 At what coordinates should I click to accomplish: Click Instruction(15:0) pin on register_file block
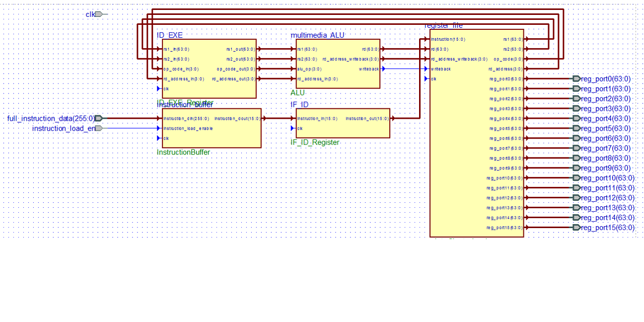447,39
